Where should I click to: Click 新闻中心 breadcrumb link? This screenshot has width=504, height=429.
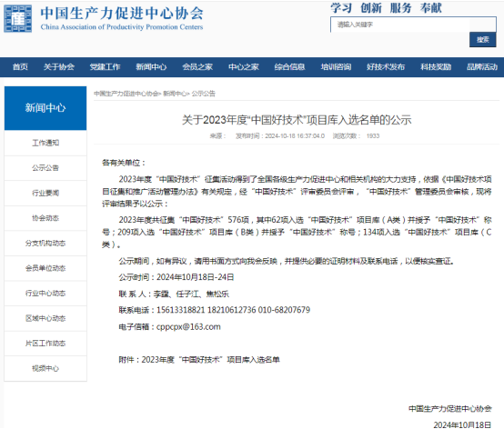coord(175,94)
